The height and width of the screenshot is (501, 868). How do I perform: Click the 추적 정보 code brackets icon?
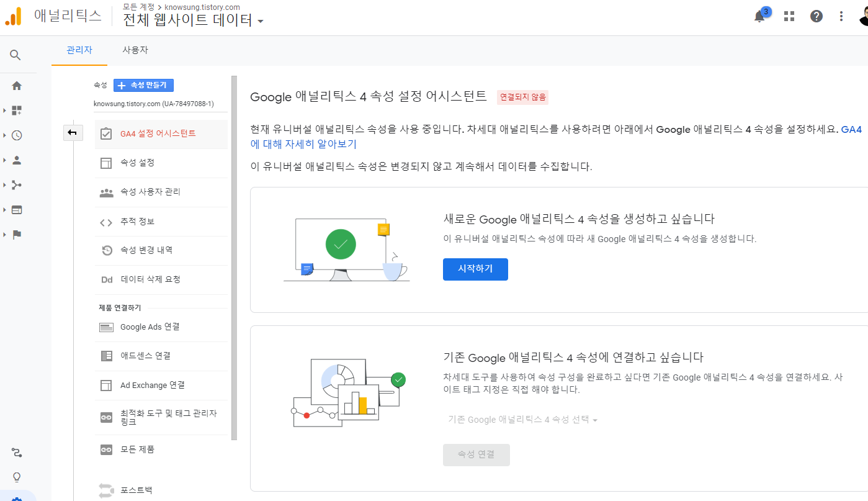pyautogui.click(x=106, y=222)
